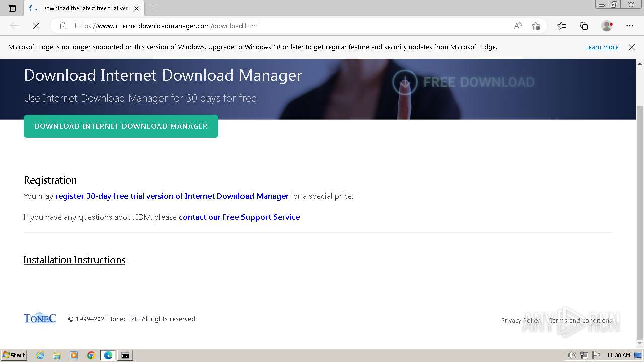This screenshot has height=362, width=644.
Task: Focus the address bar URL field
Action: 292,26
